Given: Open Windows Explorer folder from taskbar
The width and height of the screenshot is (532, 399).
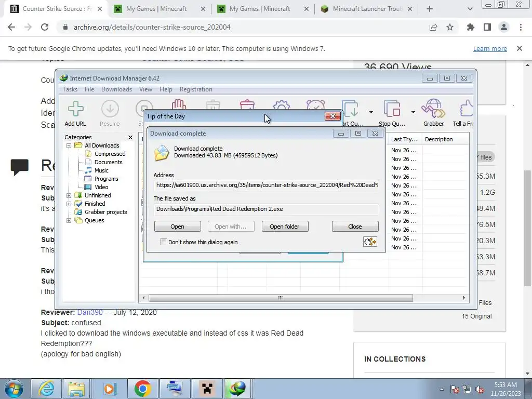Looking at the screenshot, I should [77, 389].
